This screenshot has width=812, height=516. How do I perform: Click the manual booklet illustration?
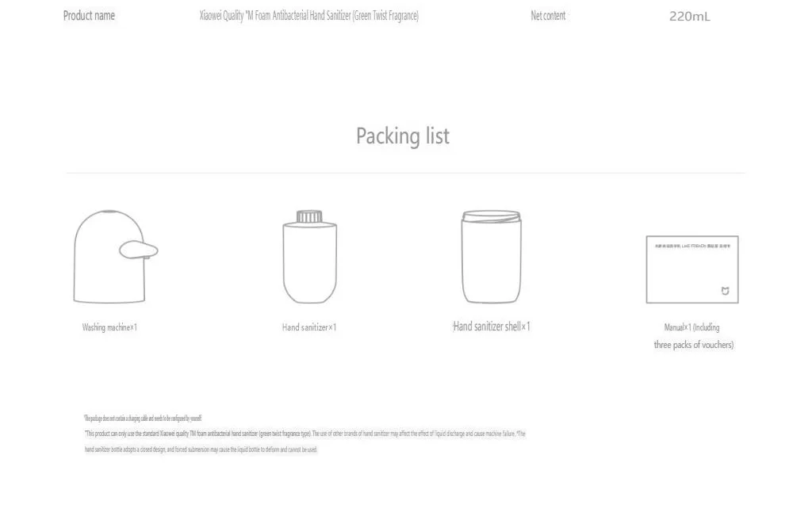(691, 269)
